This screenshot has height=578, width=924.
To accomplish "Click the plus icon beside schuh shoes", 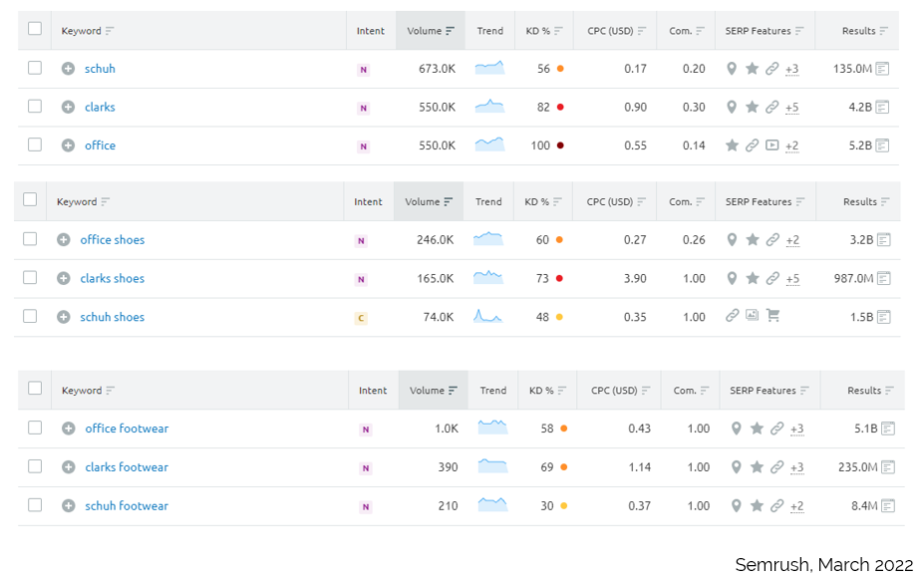I will click(64, 317).
